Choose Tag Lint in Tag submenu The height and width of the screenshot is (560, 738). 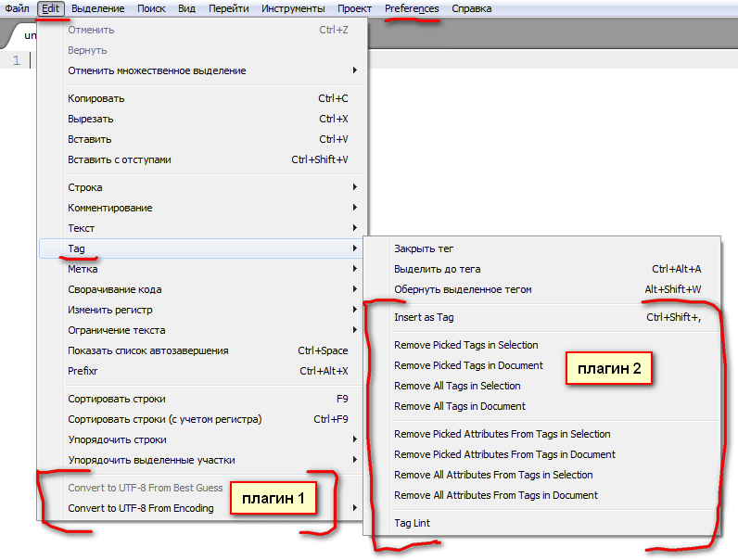[542, 523]
